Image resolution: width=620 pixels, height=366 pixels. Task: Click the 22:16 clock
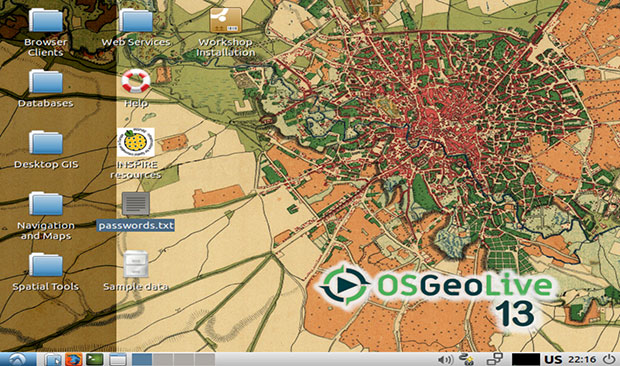tap(582, 360)
